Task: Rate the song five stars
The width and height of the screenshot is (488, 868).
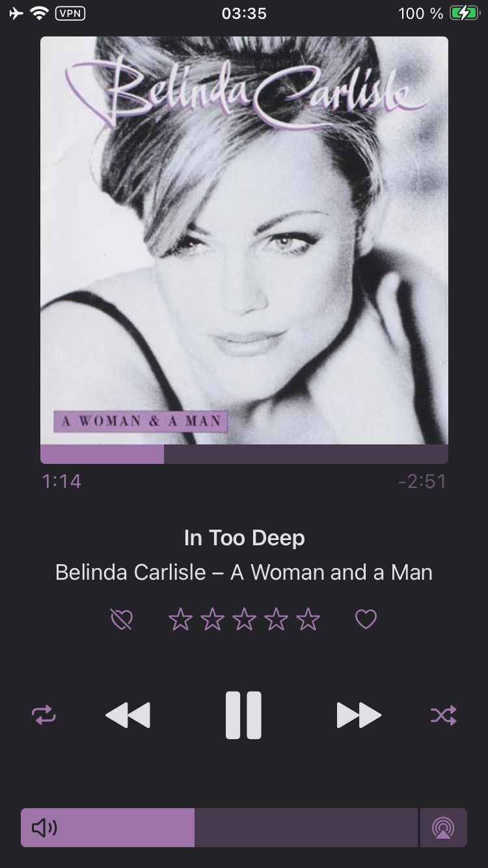Action: pyautogui.click(x=308, y=619)
